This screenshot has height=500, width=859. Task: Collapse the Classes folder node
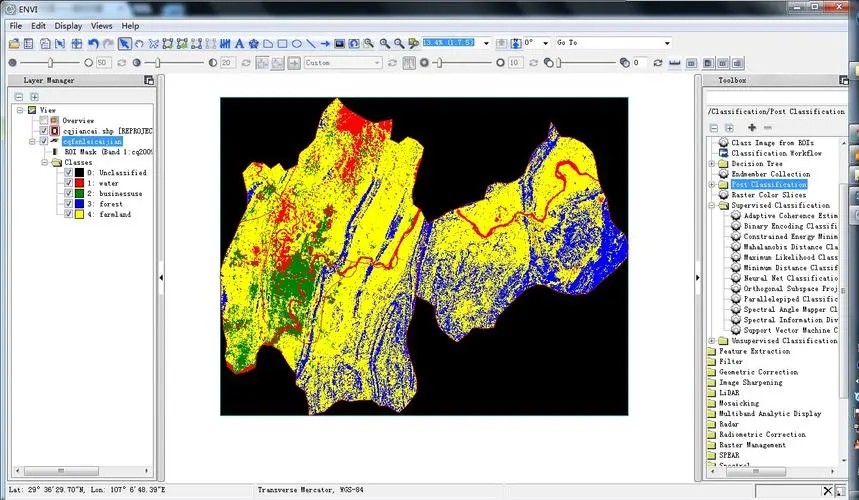(x=44, y=163)
